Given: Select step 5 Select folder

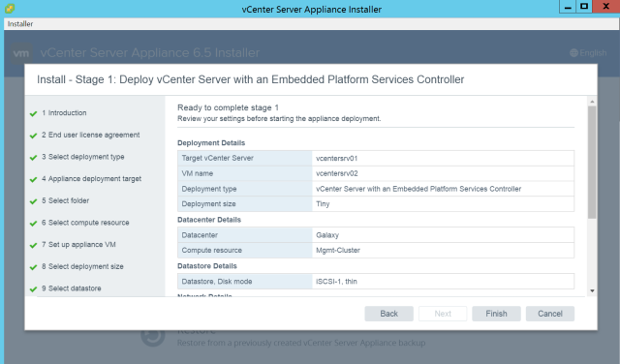Looking at the screenshot, I should [x=65, y=200].
